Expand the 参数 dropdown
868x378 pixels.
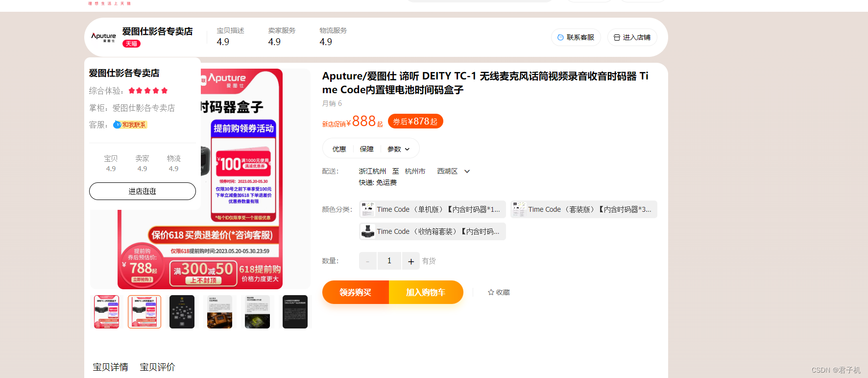tap(398, 149)
